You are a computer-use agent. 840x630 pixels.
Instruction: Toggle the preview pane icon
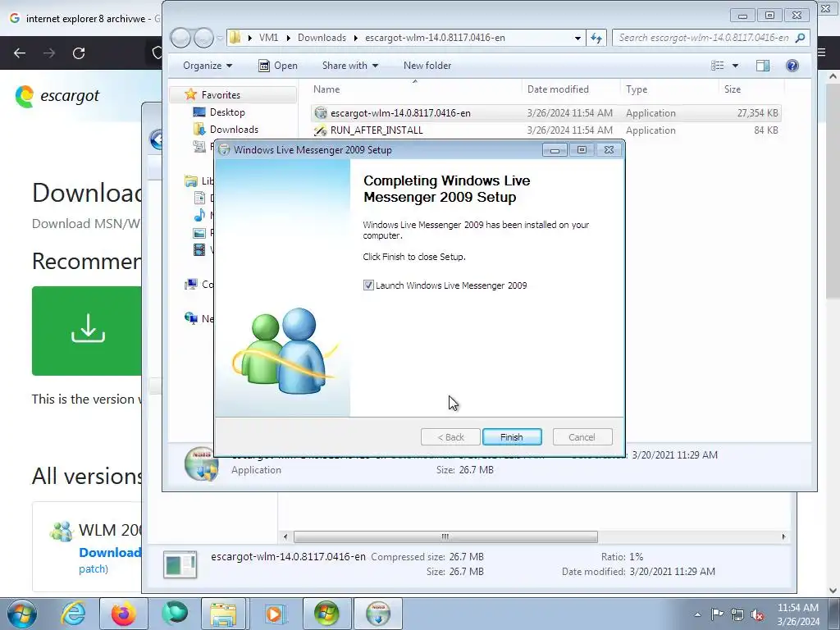point(763,66)
